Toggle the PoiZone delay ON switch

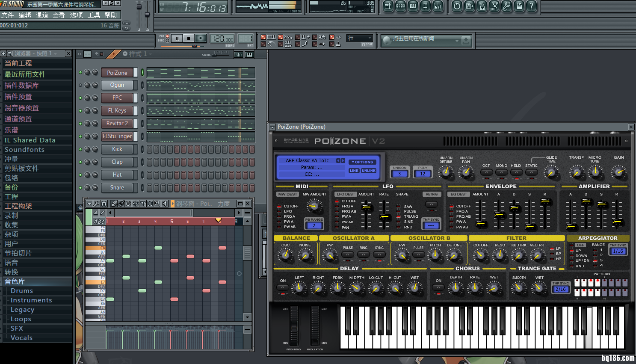click(x=283, y=288)
